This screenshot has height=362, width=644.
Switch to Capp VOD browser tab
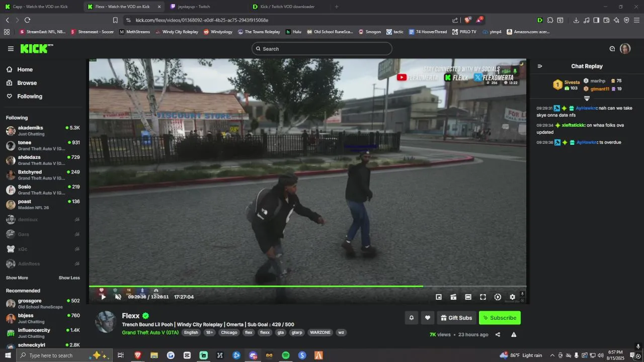tap(40, 7)
